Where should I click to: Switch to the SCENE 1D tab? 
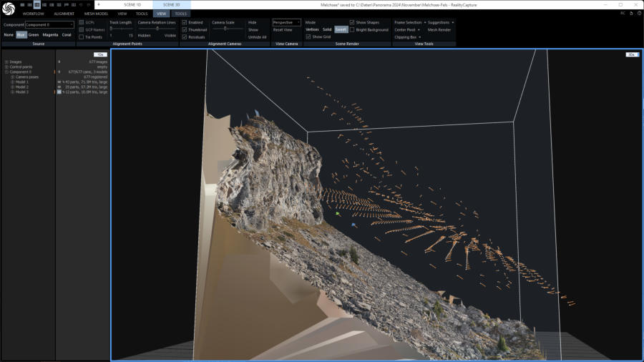click(132, 4)
